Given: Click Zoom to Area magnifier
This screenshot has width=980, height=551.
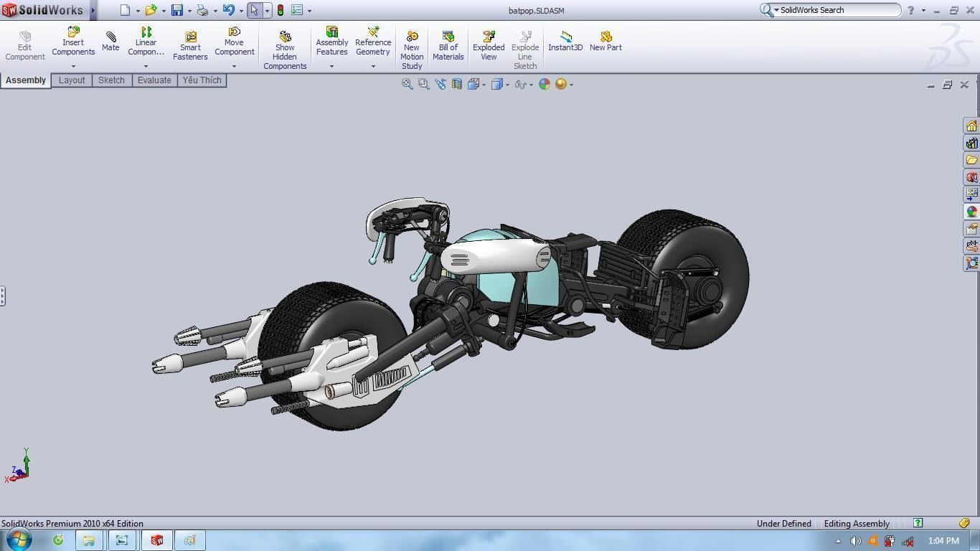Looking at the screenshot, I should 423,84.
